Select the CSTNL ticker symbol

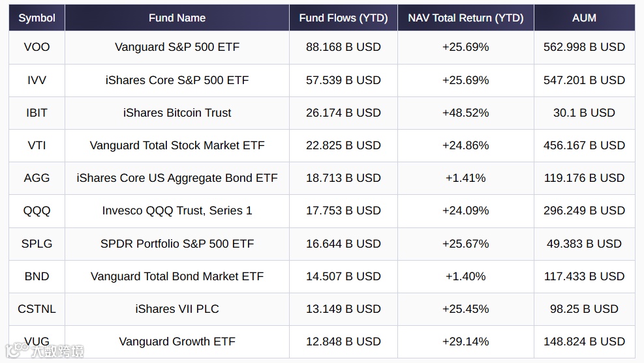click(37, 309)
